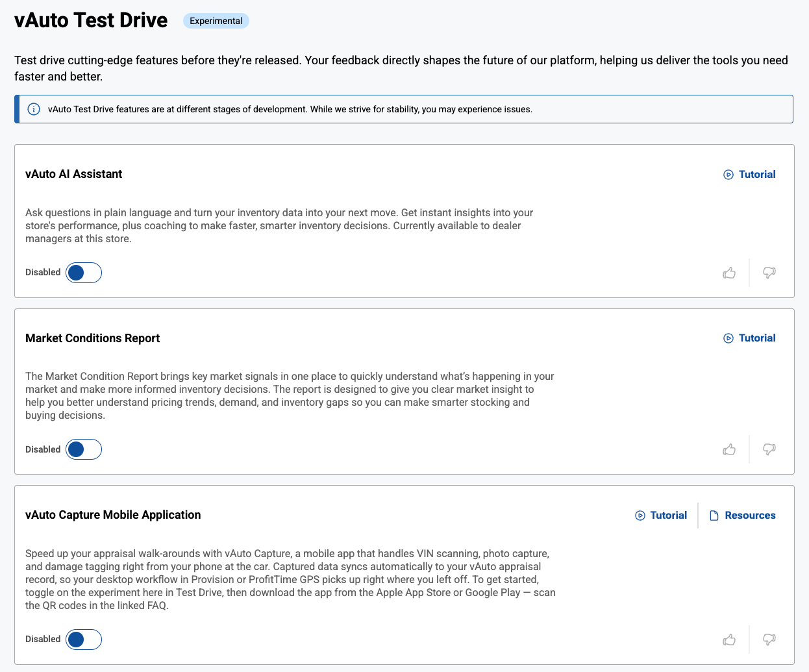Click the info icon in the notice banner
The height and width of the screenshot is (672, 809).
coord(34,109)
